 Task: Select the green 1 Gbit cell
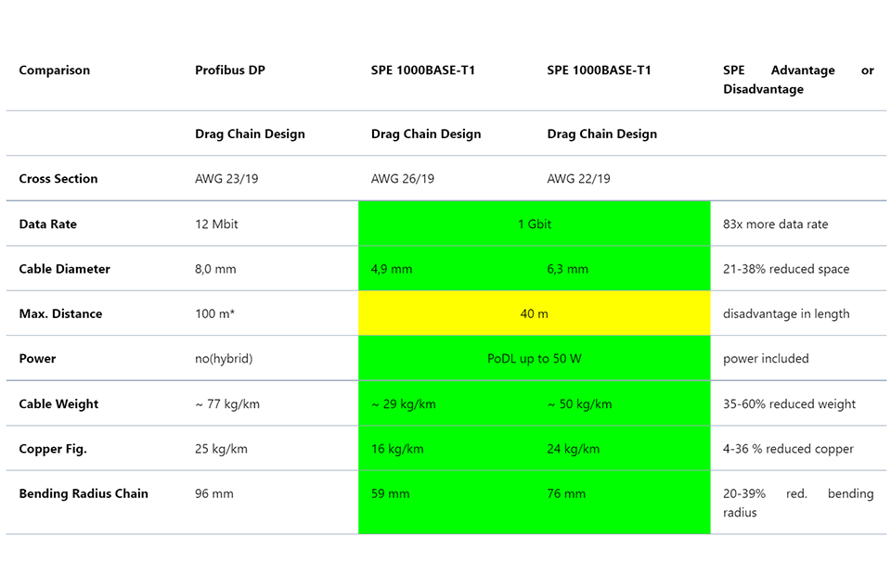[x=534, y=224]
